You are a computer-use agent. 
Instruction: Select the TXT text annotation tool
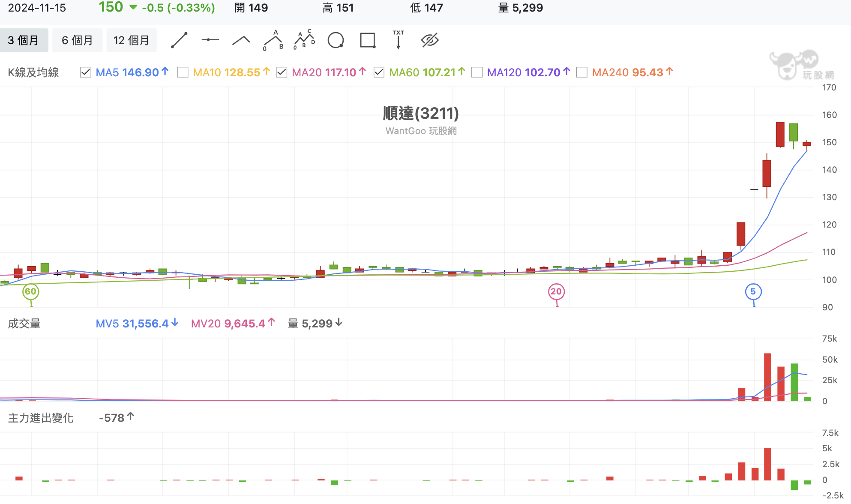click(x=398, y=40)
